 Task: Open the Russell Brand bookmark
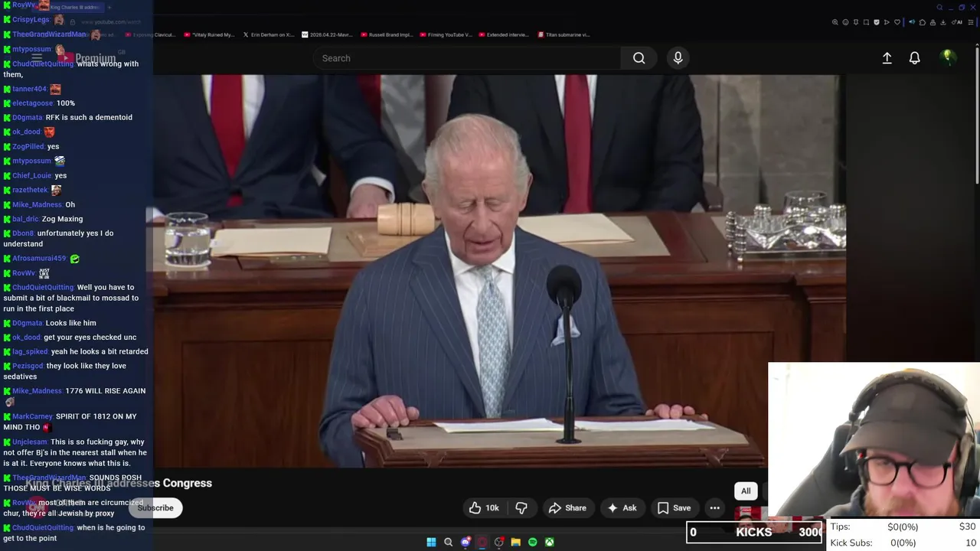pos(387,34)
